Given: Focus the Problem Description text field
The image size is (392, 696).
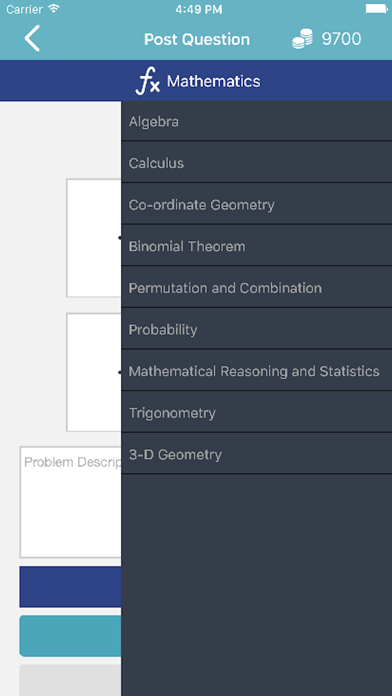Looking at the screenshot, I should coord(71,502).
